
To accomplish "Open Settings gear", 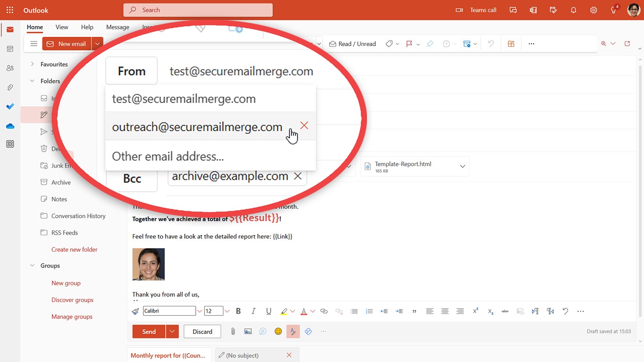I will pyautogui.click(x=594, y=10).
